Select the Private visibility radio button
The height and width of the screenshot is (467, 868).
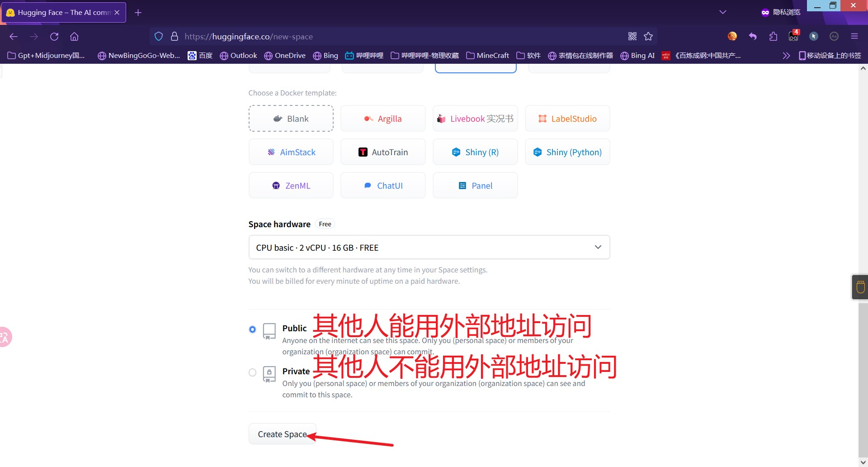click(253, 372)
